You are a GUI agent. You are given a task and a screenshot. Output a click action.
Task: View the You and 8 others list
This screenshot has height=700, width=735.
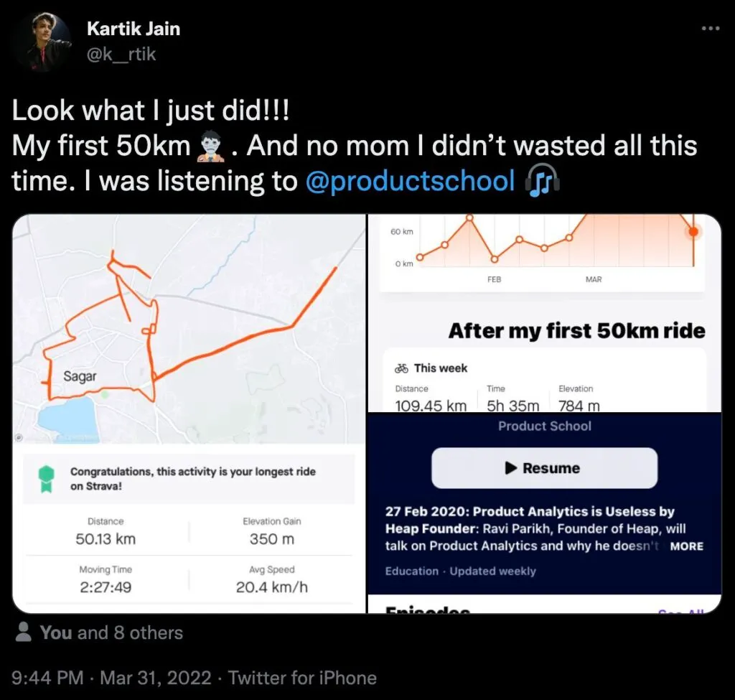[x=111, y=633]
